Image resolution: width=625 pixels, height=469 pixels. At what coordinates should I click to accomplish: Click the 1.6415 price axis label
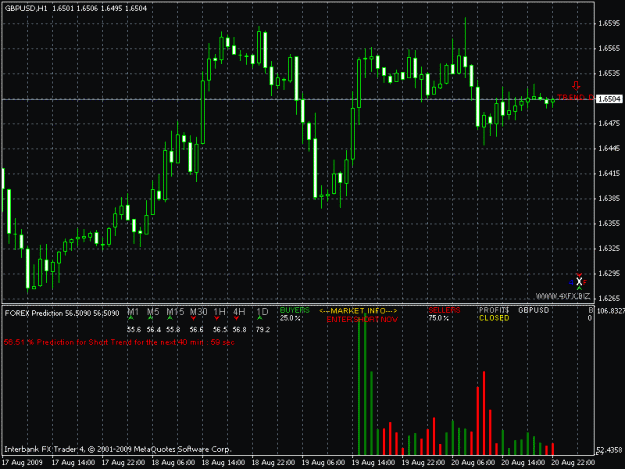(609, 174)
